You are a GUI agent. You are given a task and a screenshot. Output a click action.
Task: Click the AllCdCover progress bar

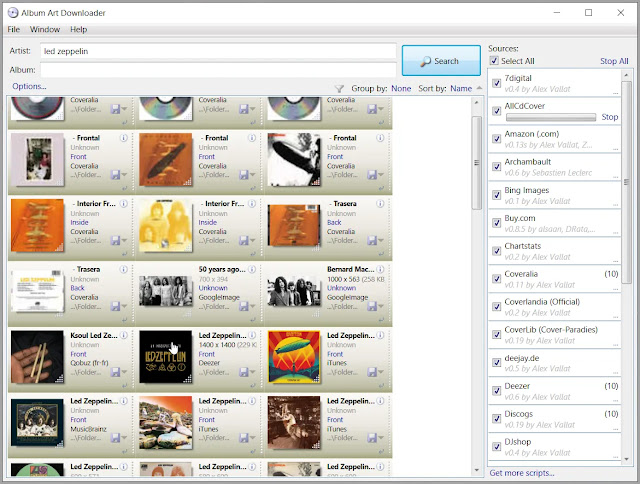551,117
